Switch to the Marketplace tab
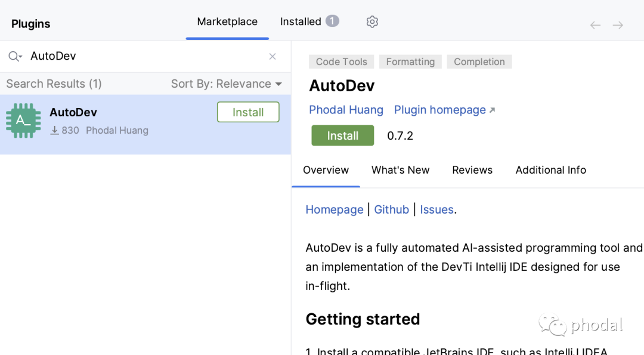The height and width of the screenshot is (355, 644). 227,21
